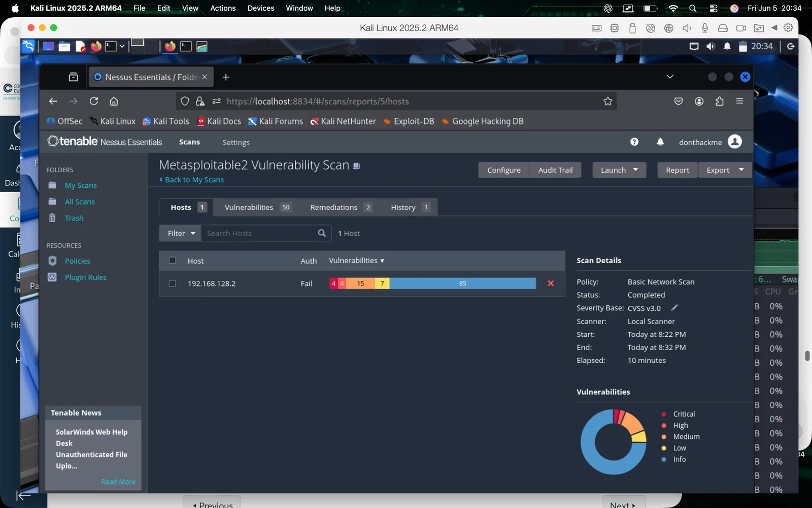The height and width of the screenshot is (508, 812).
Task: Open the file manager in Kali panel
Action: [64, 46]
